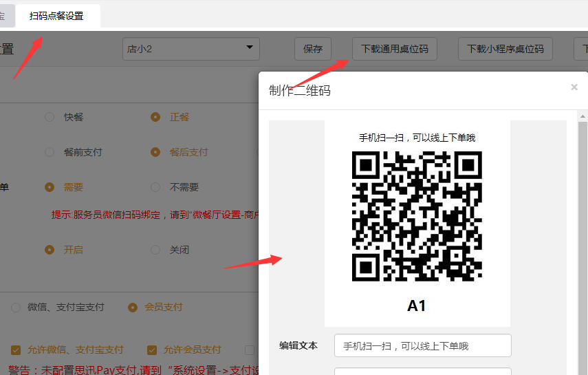
Task: Click the dropdown arrow beside 店小2
Action: pyautogui.click(x=250, y=47)
